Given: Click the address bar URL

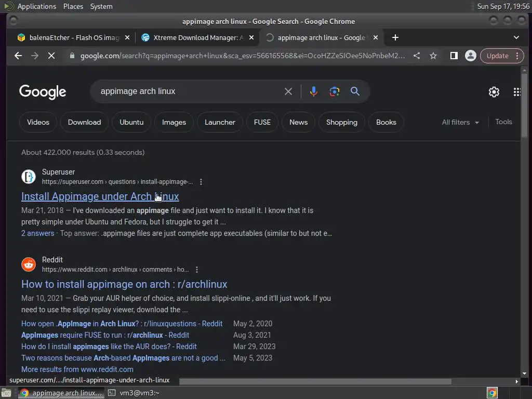Looking at the screenshot, I should (x=242, y=56).
